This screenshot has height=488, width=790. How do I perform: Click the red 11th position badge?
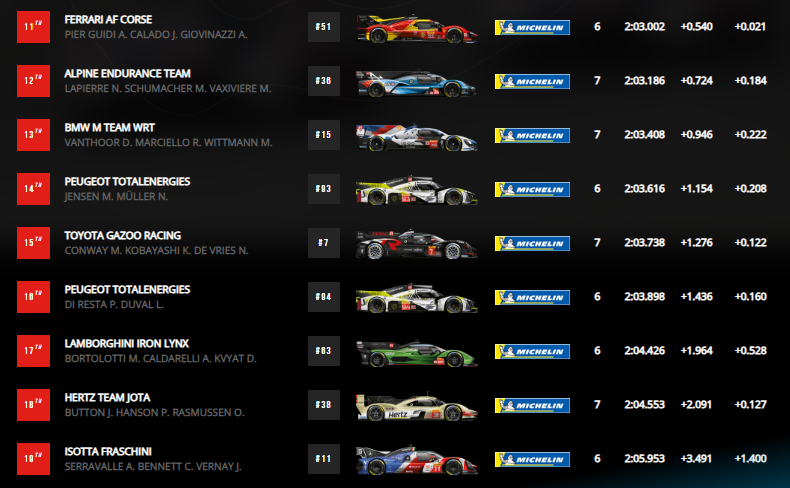pos(33,27)
